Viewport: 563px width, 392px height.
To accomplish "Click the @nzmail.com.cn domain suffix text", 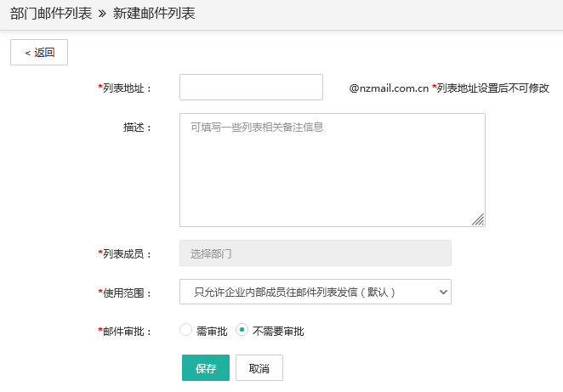I will pos(389,88).
